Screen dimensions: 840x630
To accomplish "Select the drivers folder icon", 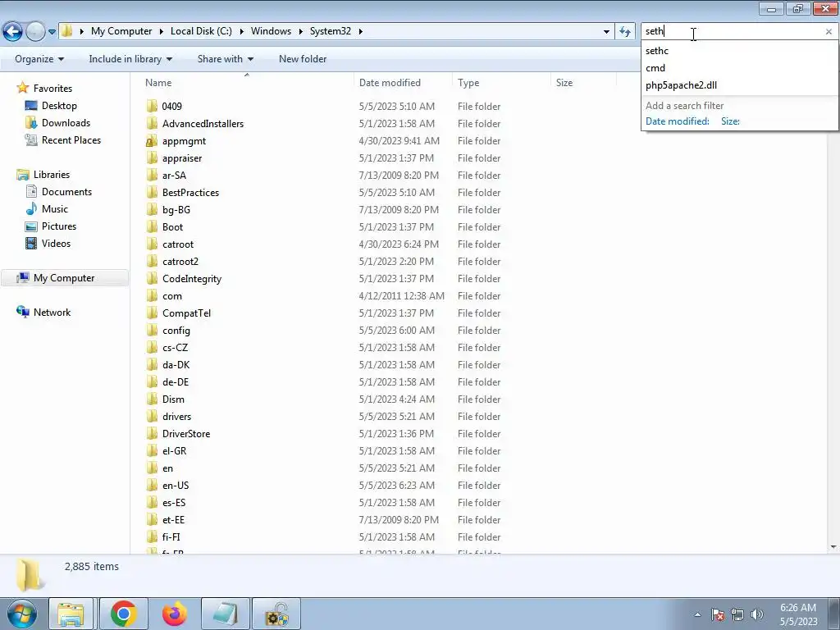I will pos(152,416).
